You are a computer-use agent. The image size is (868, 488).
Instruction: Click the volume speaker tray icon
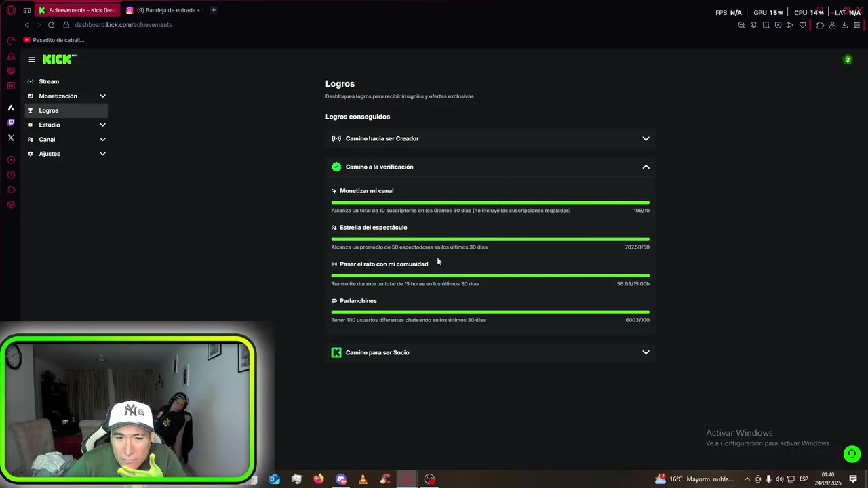(x=779, y=479)
